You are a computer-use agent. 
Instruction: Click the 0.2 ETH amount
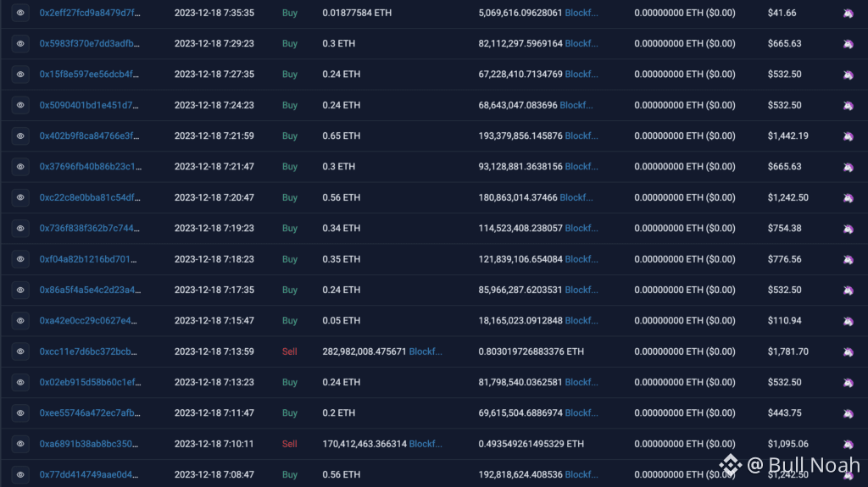(339, 412)
